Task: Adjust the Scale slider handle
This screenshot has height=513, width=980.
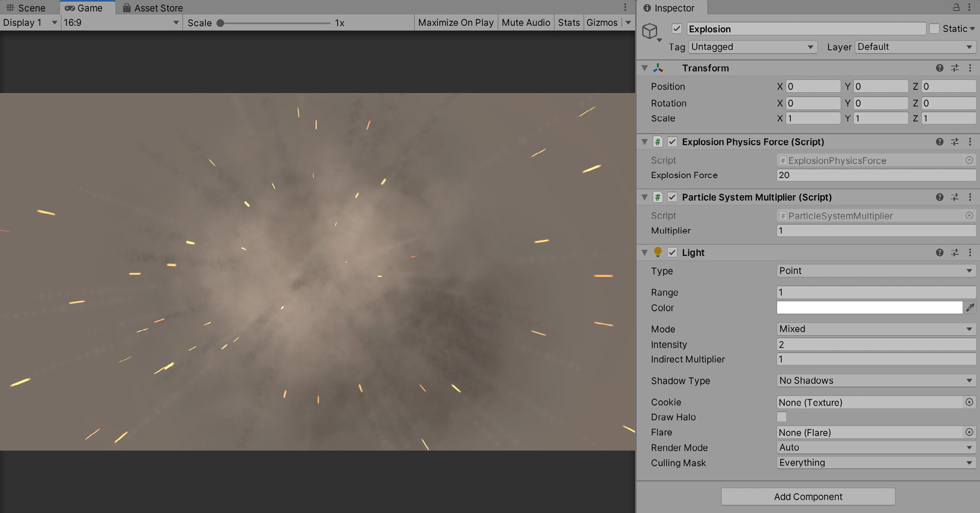Action: tap(220, 23)
